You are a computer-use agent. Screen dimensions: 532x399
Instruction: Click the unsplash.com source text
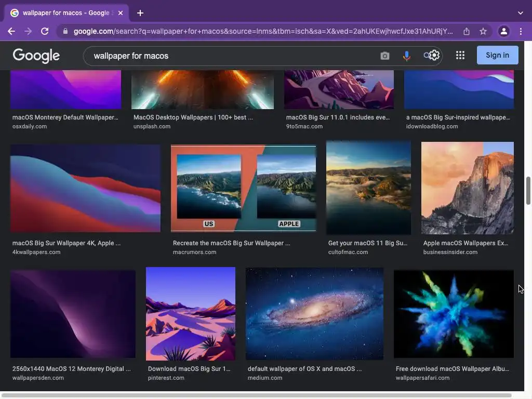(152, 127)
